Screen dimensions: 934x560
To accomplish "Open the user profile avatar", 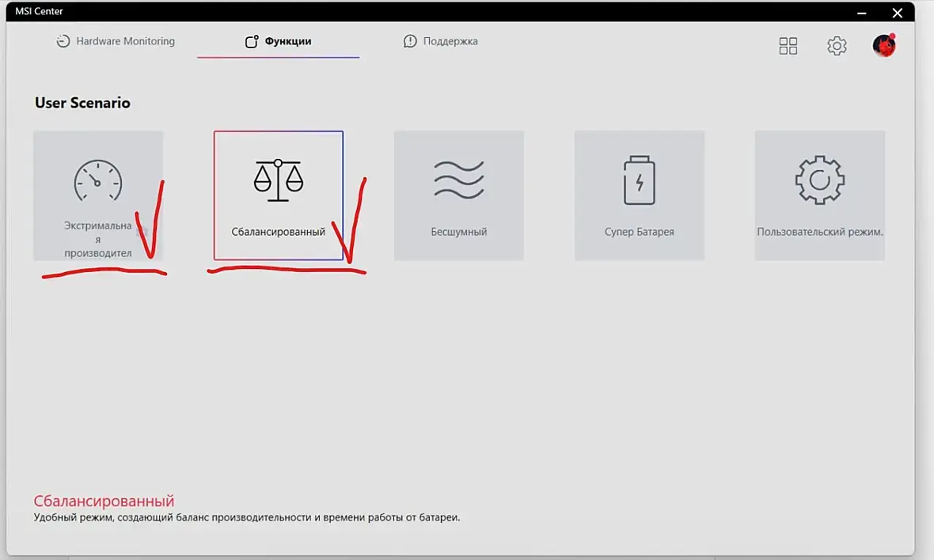I will click(884, 45).
